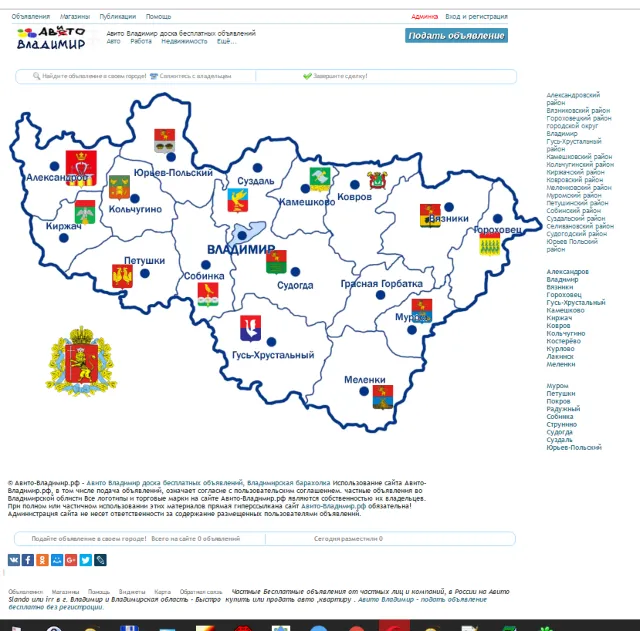Click подать объявление бесплатно footer link

coord(247,603)
